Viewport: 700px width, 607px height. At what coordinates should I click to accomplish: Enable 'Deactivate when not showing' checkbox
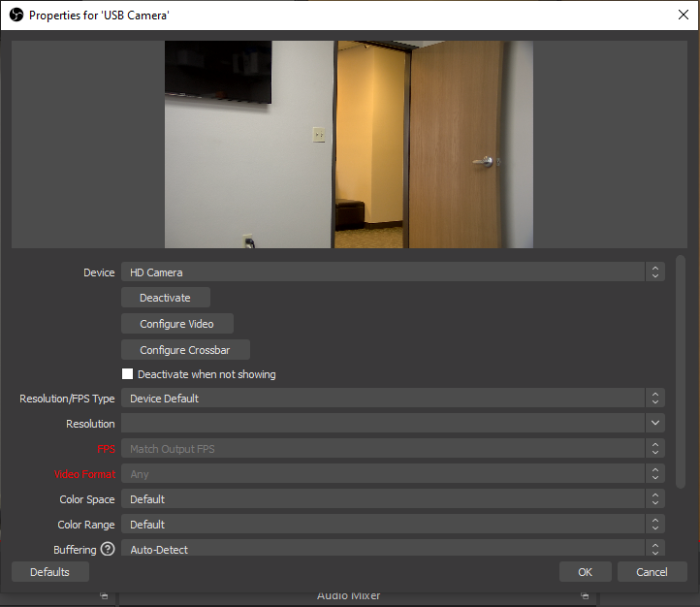click(127, 374)
